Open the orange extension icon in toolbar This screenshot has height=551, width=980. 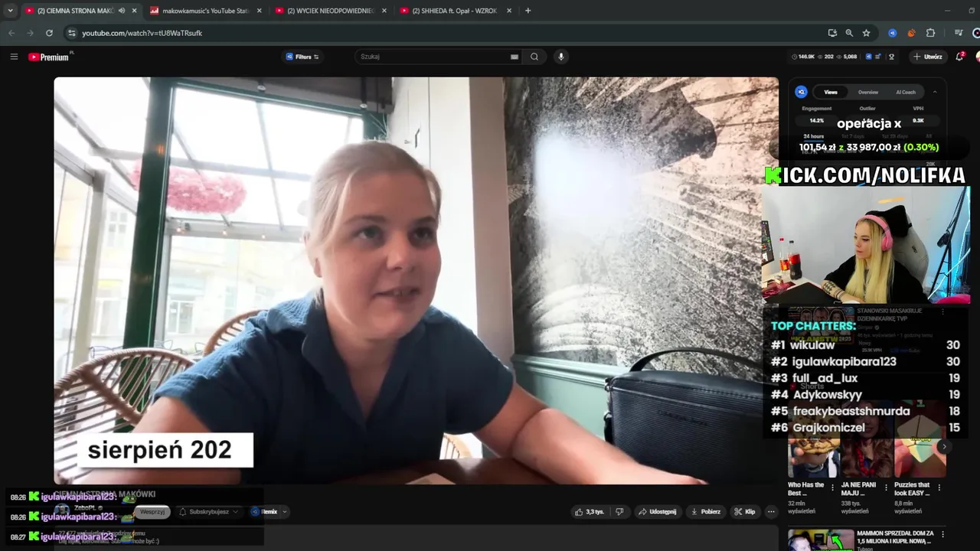click(x=911, y=33)
